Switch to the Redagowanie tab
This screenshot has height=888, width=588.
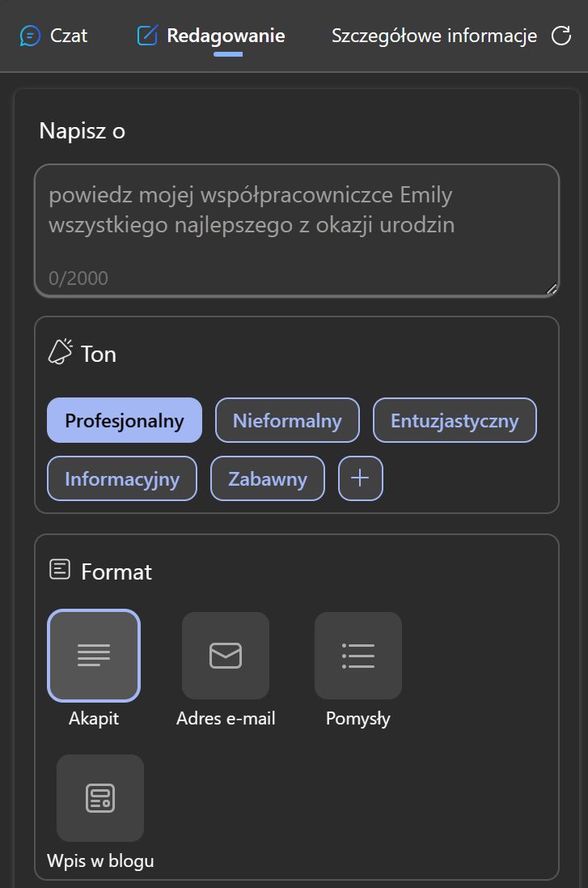click(x=211, y=36)
